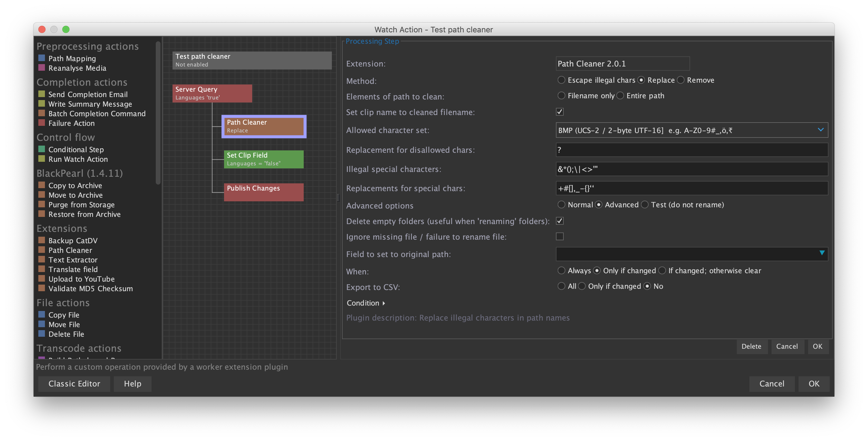Select the Set Clip Field step node

pyautogui.click(x=264, y=159)
